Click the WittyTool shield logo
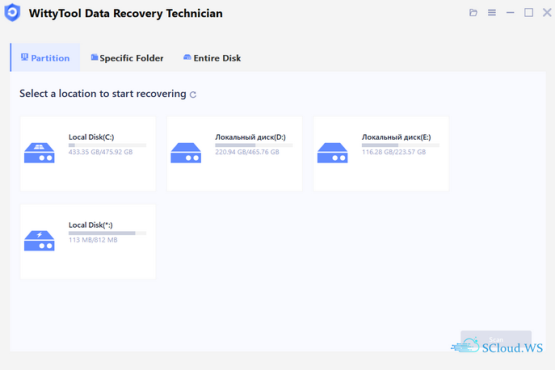Viewport: 555px width, 370px height. (x=12, y=13)
